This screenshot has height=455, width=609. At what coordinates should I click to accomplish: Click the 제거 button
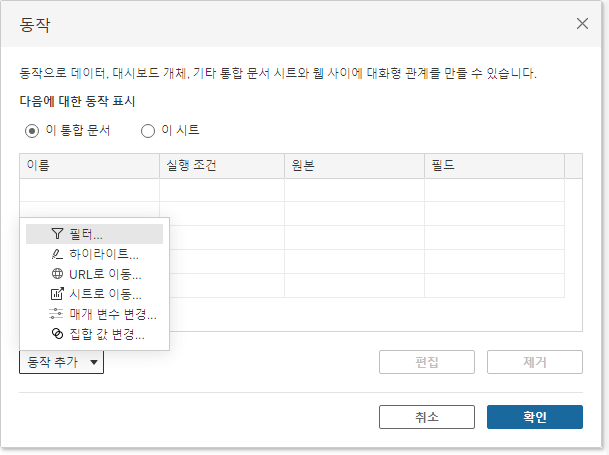535,362
